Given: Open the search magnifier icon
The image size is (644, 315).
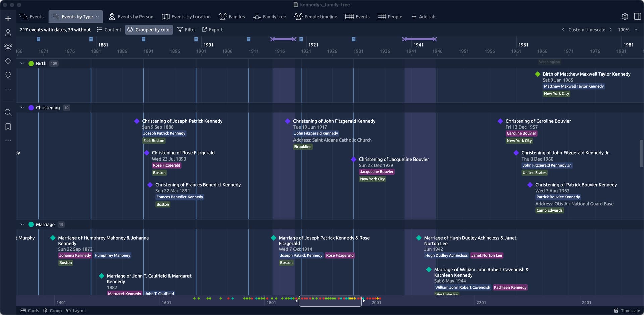Looking at the screenshot, I should coord(8,113).
